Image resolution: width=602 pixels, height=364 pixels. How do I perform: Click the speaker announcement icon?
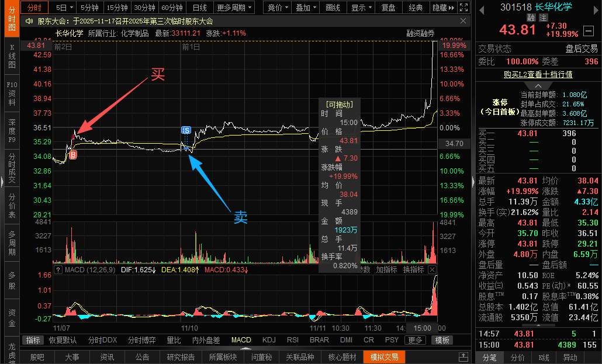tap(29, 21)
